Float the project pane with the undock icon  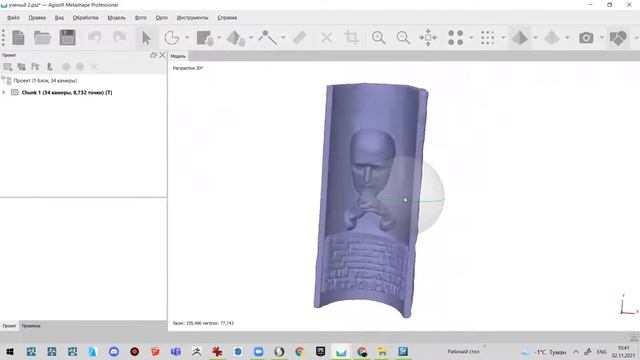point(153,55)
